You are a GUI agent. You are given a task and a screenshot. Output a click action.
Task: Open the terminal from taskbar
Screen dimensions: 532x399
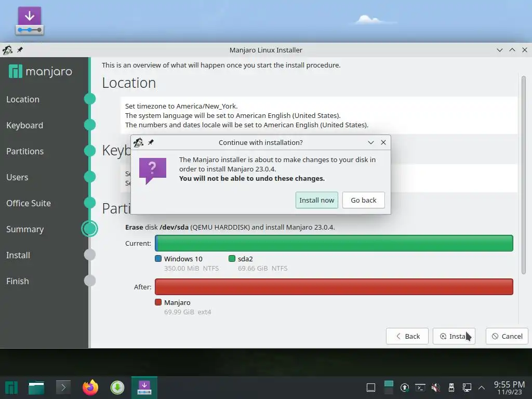[63, 387]
